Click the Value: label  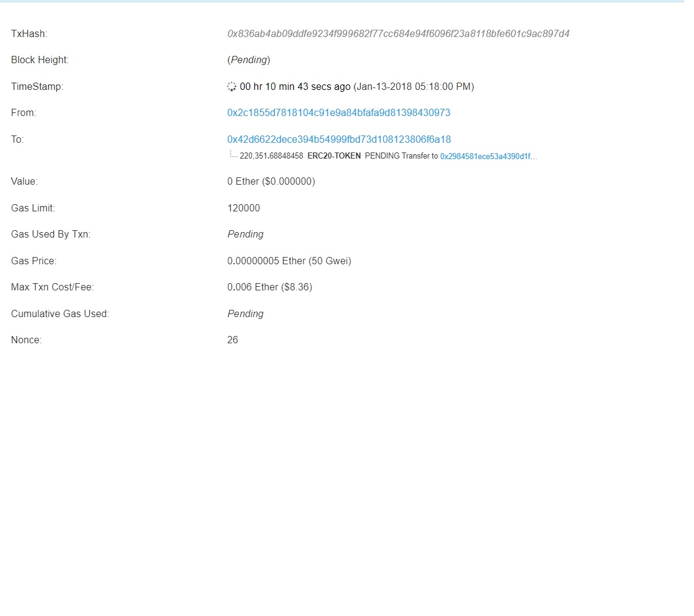click(x=24, y=182)
